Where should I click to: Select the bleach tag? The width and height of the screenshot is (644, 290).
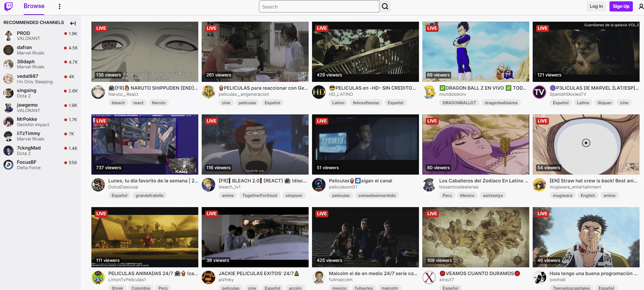point(118,103)
